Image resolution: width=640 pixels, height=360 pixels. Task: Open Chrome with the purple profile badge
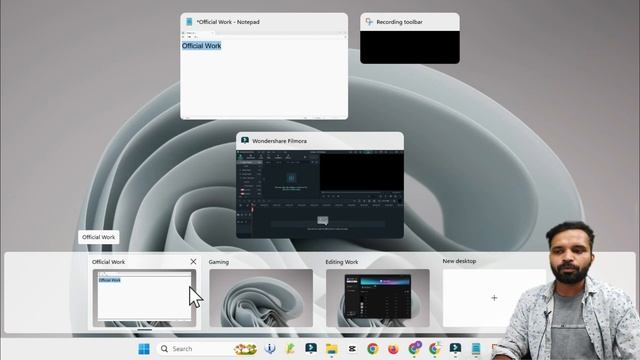(x=414, y=349)
